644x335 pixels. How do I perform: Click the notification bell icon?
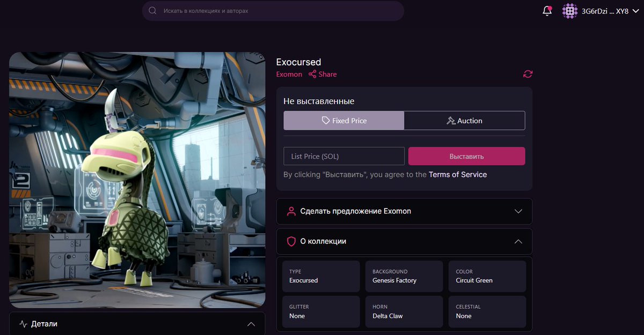pyautogui.click(x=547, y=11)
